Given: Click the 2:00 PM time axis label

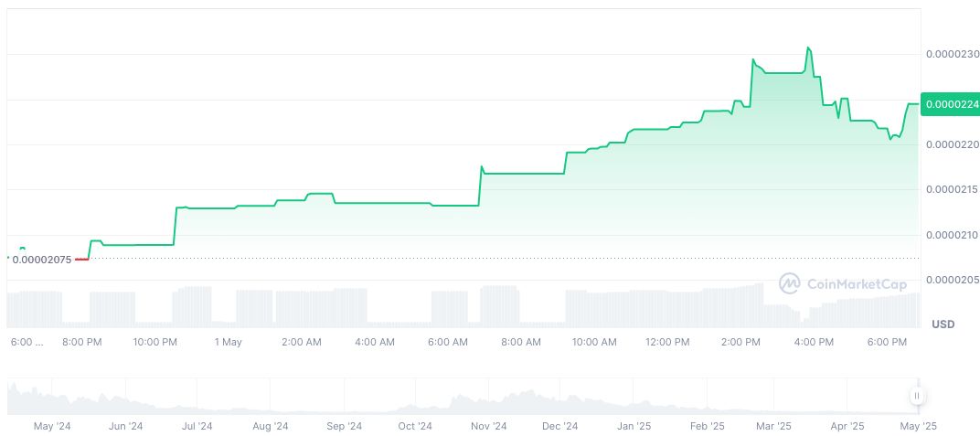Looking at the screenshot, I should [x=740, y=342].
